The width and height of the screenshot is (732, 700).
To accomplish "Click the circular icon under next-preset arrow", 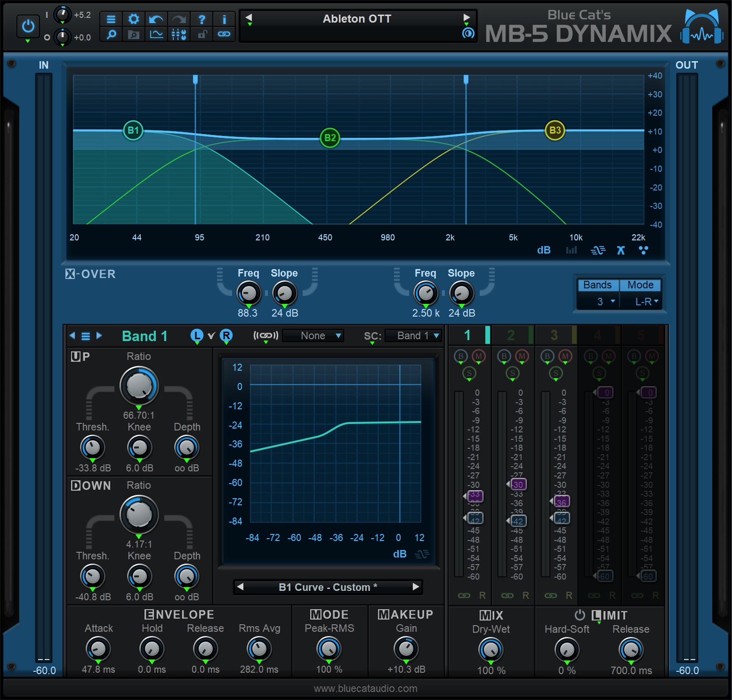I will 468,33.
